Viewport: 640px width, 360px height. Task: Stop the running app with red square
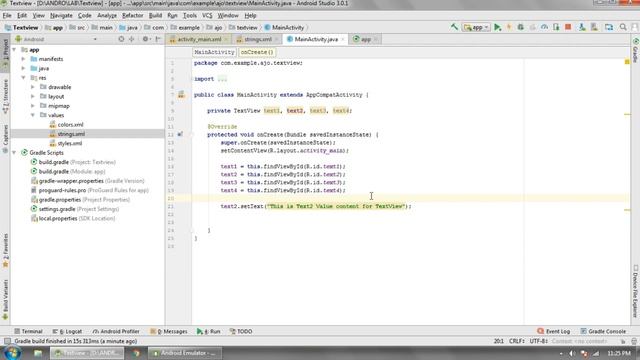[568, 27]
